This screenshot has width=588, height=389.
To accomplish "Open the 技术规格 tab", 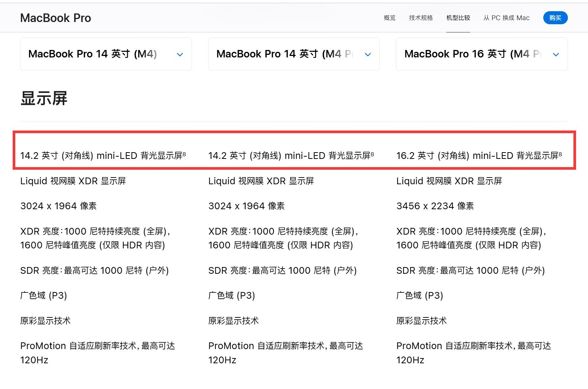I will click(x=421, y=18).
